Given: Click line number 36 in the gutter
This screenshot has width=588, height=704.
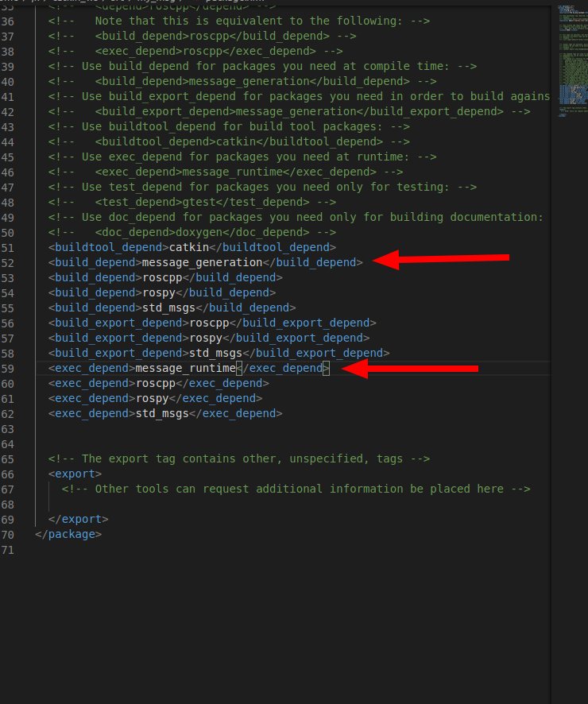Looking at the screenshot, I should pyautogui.click(x=8, y=21).
